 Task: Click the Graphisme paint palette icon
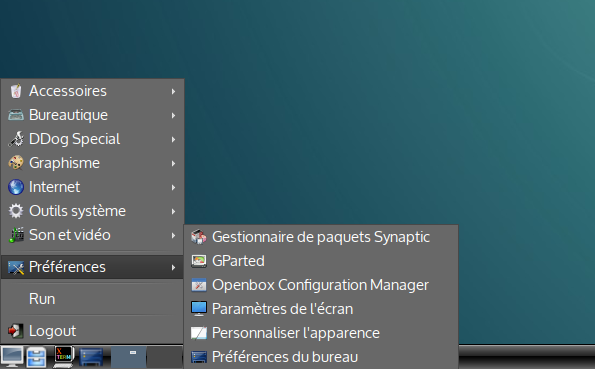(16, 163)
